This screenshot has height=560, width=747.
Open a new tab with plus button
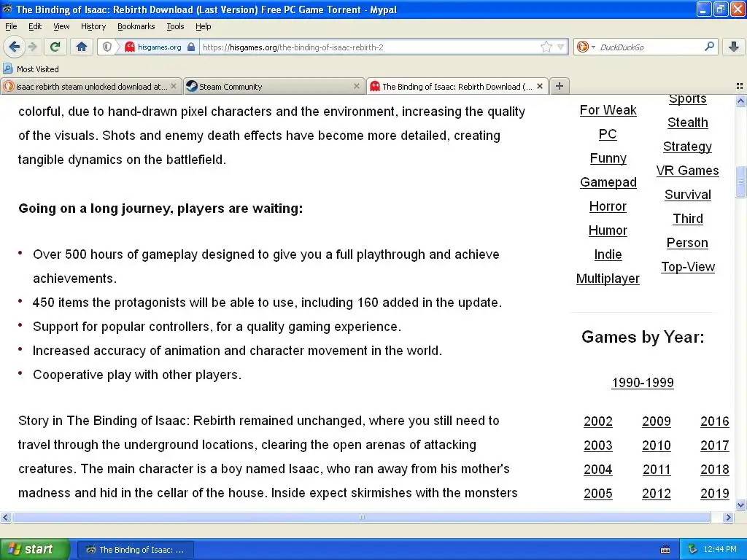560,86
